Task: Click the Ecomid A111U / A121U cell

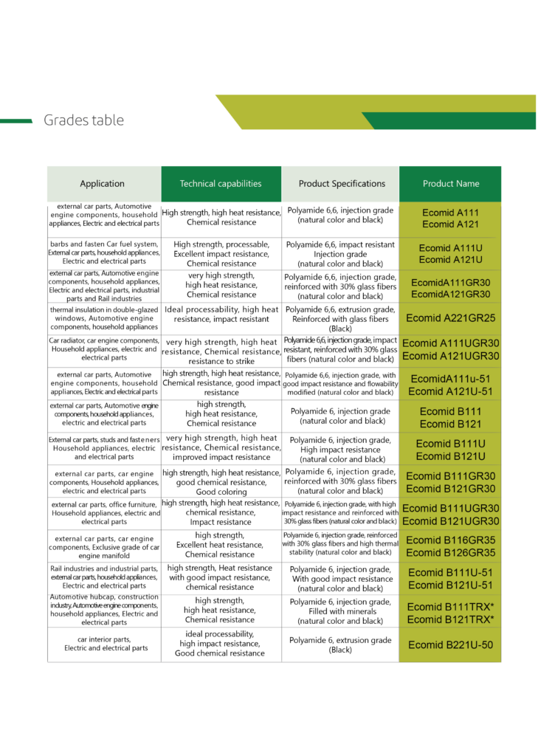Action: tap(450, 254)
